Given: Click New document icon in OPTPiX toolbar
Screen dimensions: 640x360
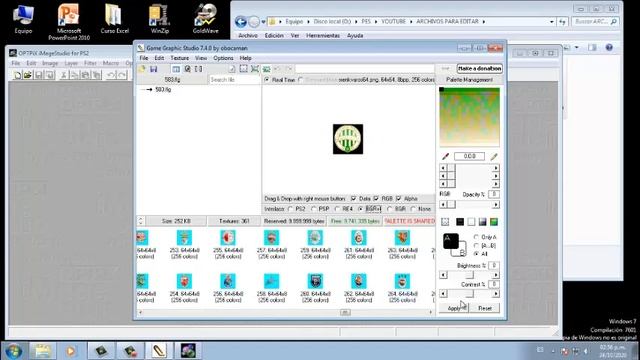Looking at the screenshot, I should [x=18, y=75].
